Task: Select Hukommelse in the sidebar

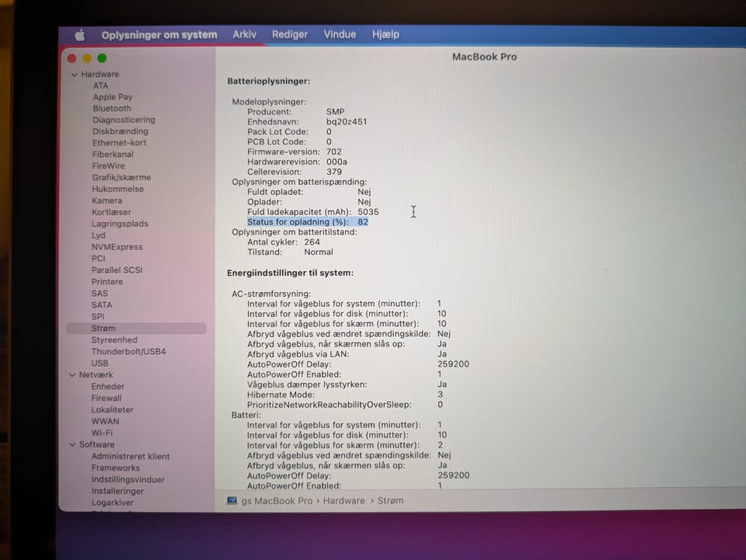Action: pos(117,189)
